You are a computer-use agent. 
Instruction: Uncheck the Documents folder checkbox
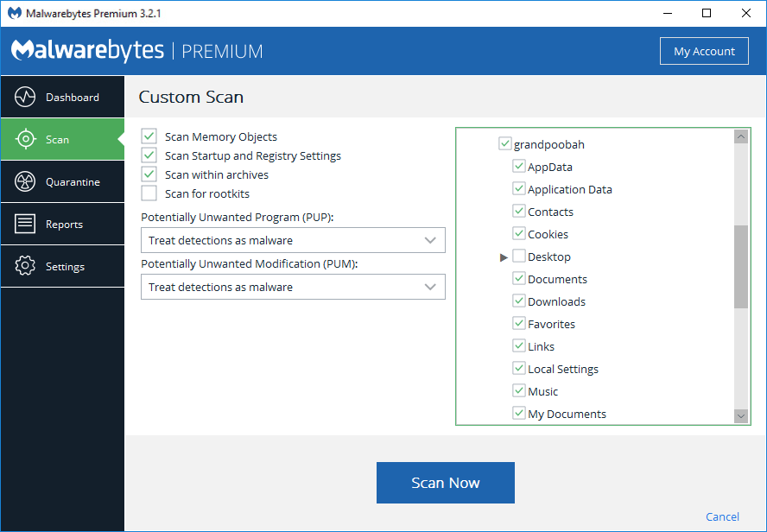tap(518, 279)
